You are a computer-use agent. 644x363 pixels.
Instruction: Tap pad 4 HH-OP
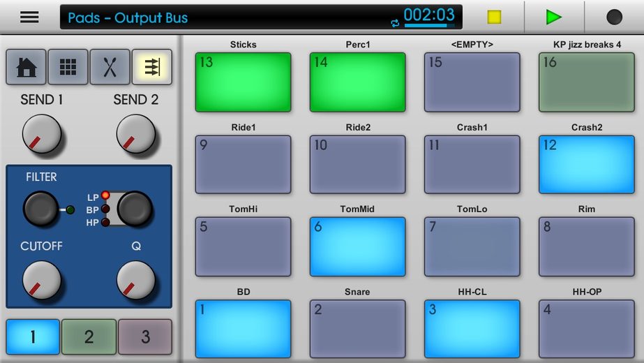[587, 329]
